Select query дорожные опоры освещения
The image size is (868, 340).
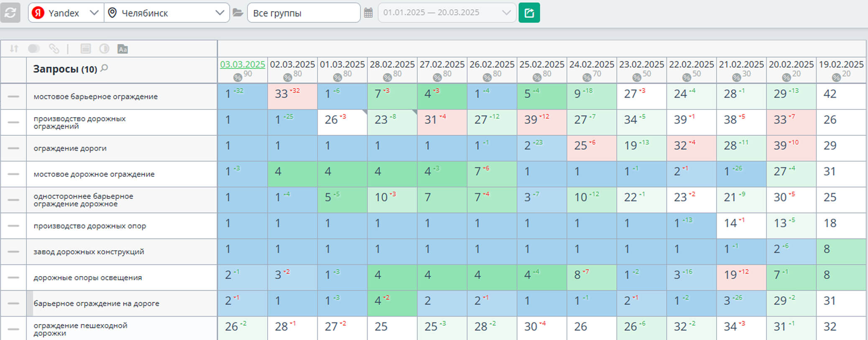88,278
